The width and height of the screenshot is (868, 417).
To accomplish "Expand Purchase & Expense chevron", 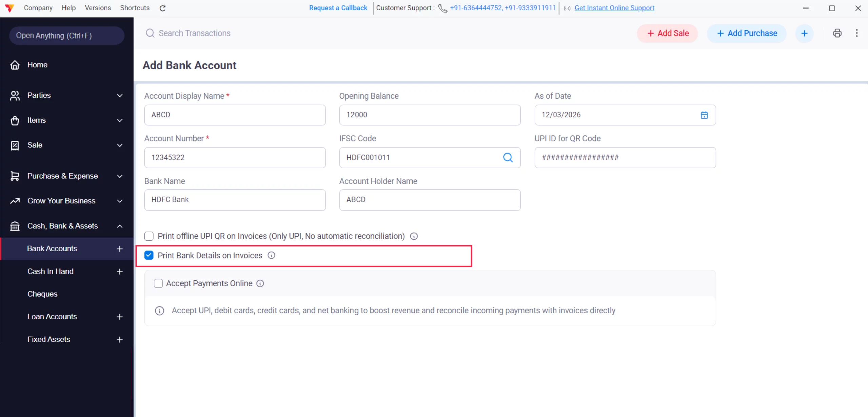I will pos(120,176).
